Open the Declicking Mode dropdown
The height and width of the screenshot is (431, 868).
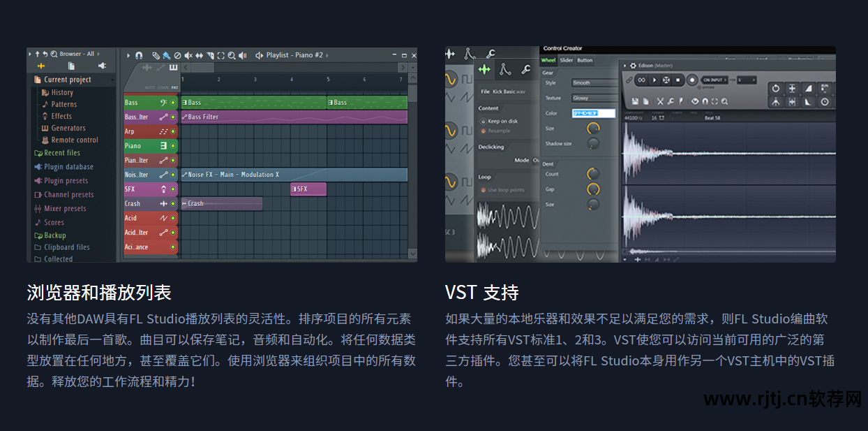coord(537,160)
